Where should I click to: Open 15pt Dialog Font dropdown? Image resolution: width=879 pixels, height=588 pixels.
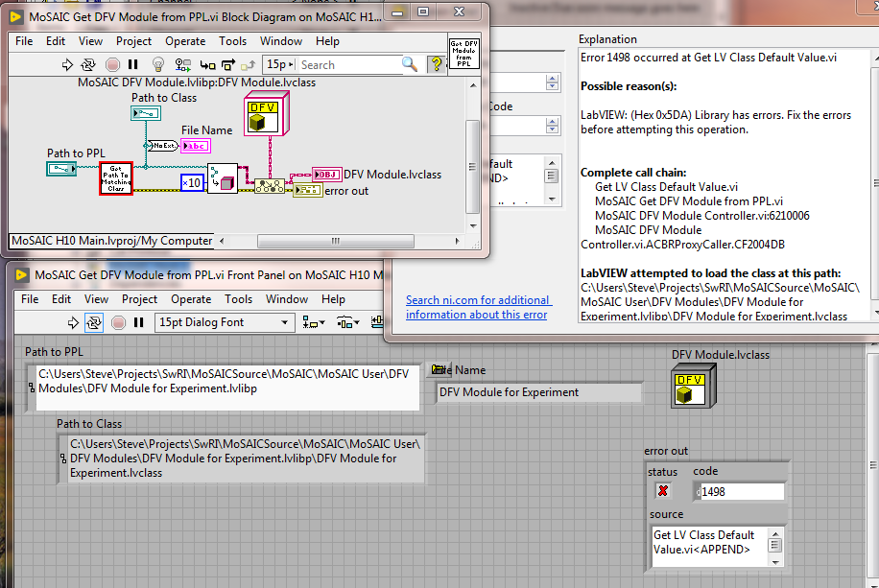(x=225, y=322)
